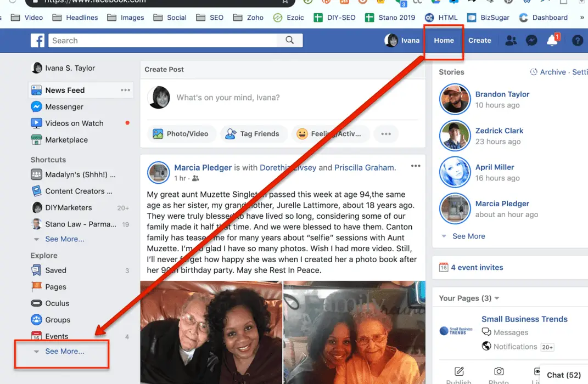Image resolution: width=588 pixels, height=384 pixels.
Task: Open the Pages flag icon
Action: click(36, 286)
